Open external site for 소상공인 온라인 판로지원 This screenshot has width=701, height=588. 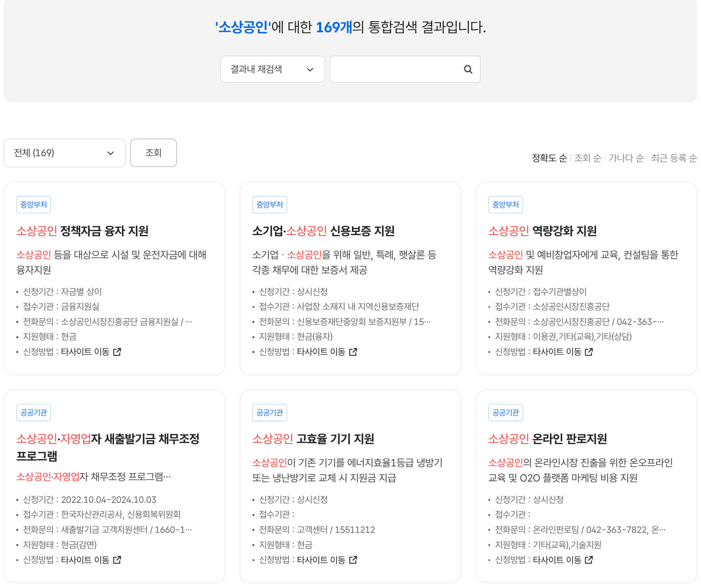point(590,560)
